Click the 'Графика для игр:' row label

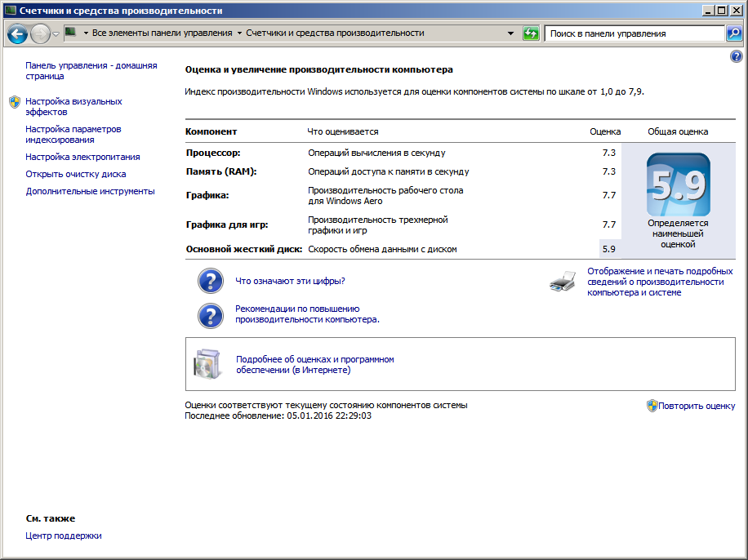click(227, 224)
